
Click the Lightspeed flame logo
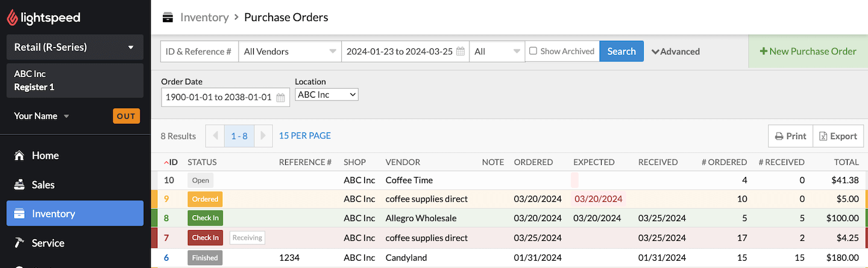coord(12,18)
